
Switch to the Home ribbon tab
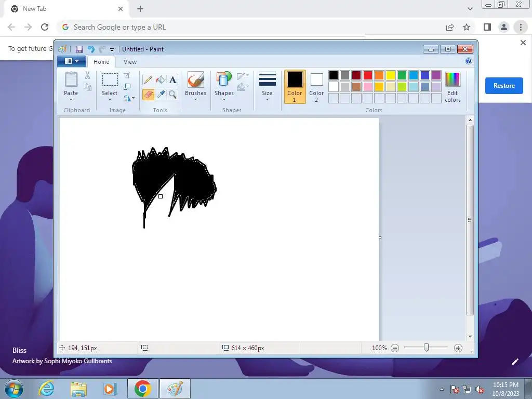101,62
